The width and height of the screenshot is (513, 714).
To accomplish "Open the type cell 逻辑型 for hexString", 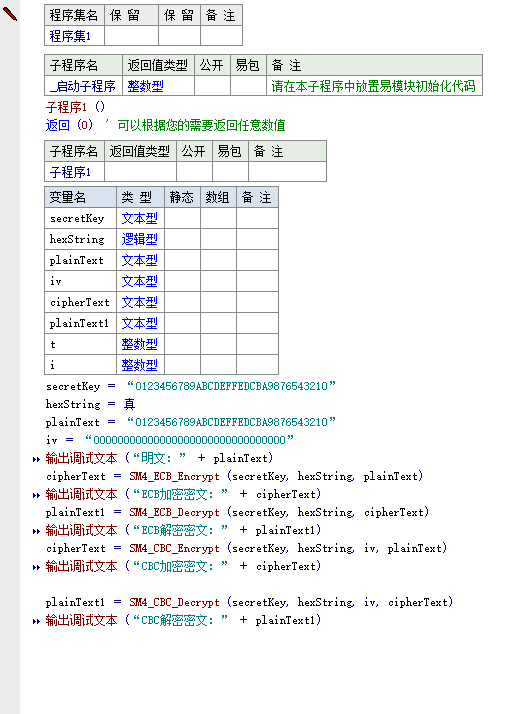I will [x=140, y=239].
